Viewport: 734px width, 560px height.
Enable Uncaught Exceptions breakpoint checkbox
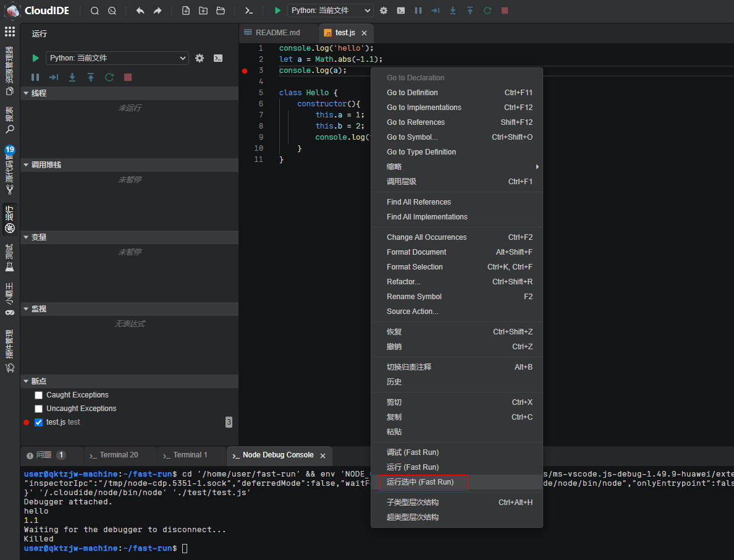point(39,409)
